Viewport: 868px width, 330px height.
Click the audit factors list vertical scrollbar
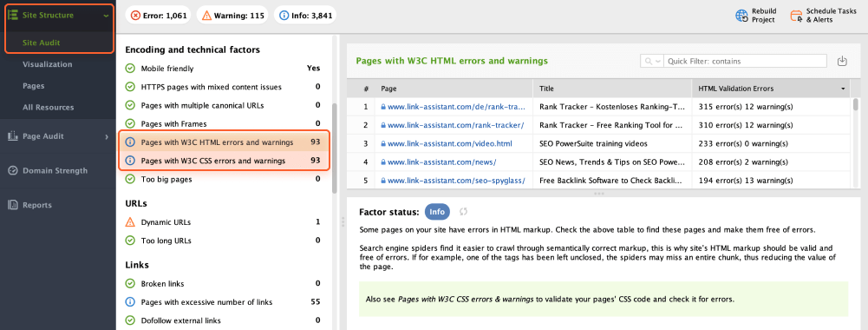click(335, 148)
